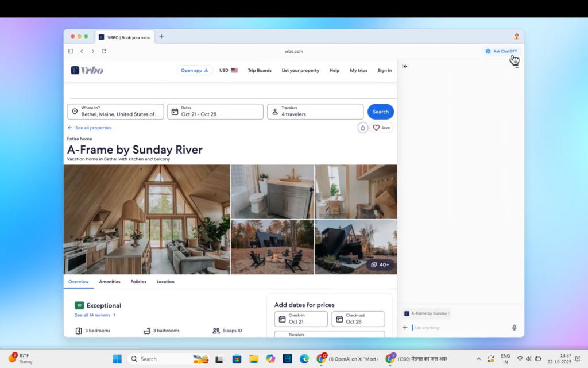Click the plus icon in the ChatGPT input
Image resolution: width=588 pixels, height=368 pixels.
tap(405, 327)
